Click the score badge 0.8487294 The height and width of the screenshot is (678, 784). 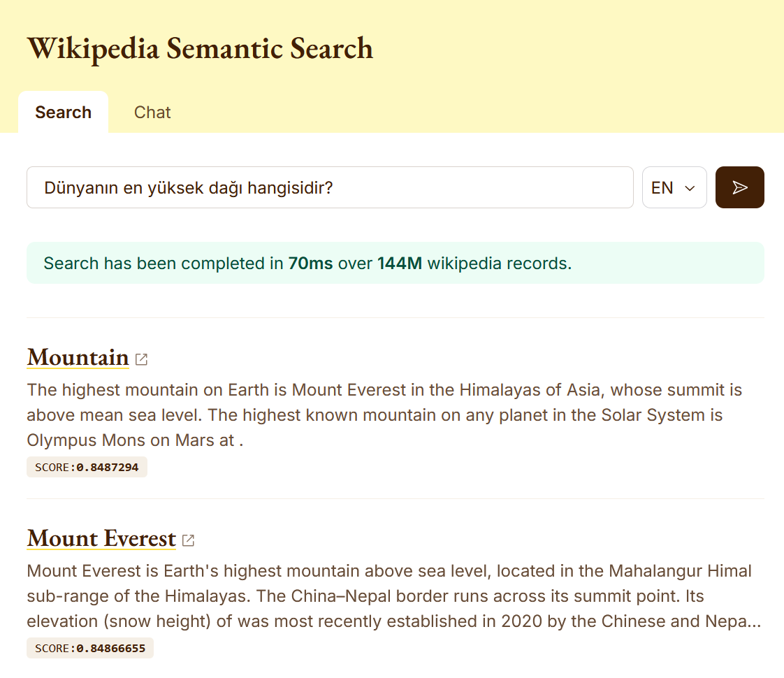coord(87,467)
